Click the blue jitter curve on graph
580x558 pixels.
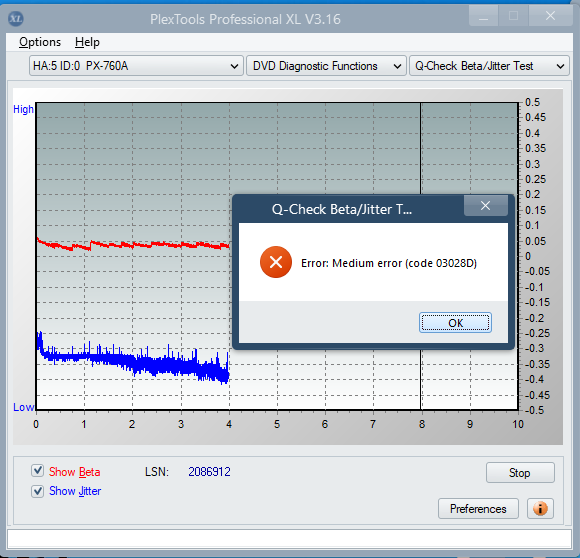click(x=133, y=361)
